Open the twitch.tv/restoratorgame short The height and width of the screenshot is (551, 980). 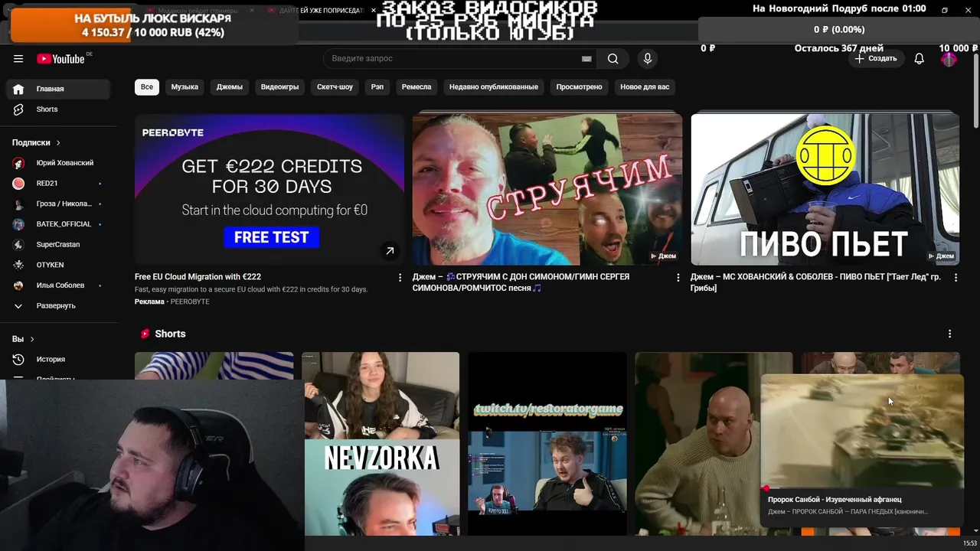pos(547,444)
